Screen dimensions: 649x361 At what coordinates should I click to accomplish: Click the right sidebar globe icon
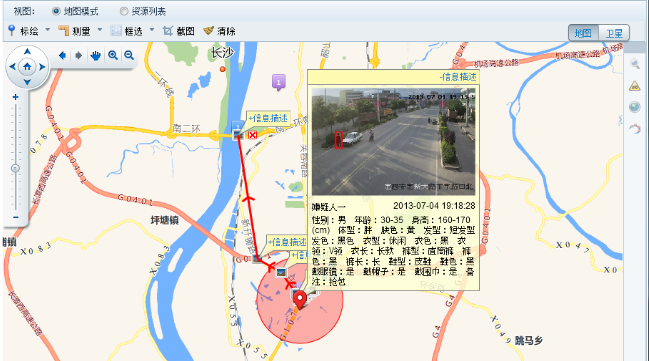pyautogui.click(x=635, y=107)
